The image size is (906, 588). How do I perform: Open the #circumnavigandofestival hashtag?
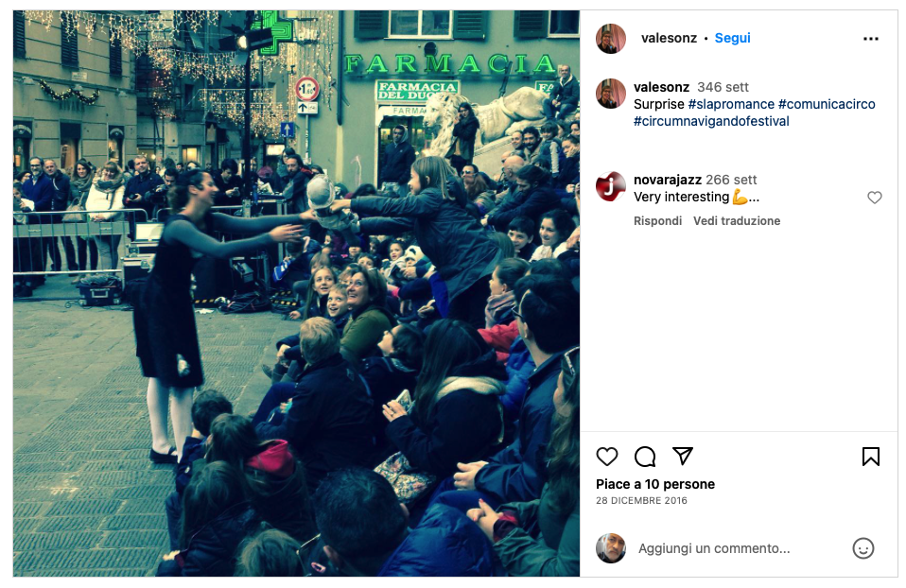pos(711,121)
